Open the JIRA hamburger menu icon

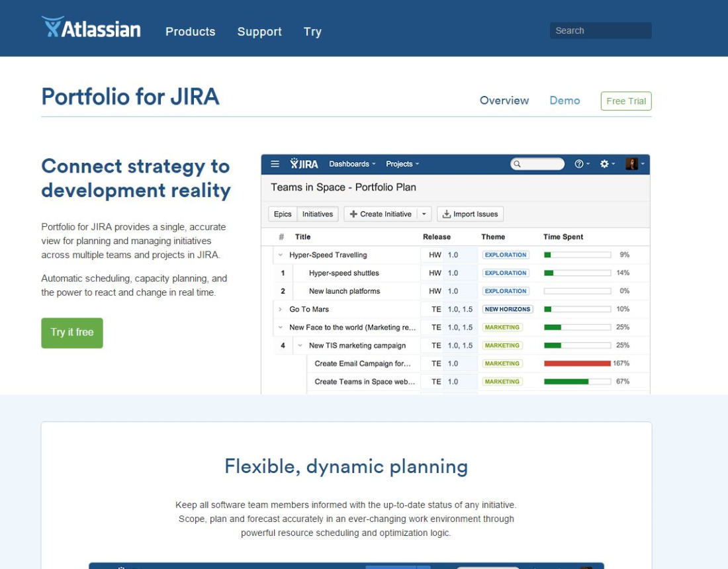click(x=275, y=164)
